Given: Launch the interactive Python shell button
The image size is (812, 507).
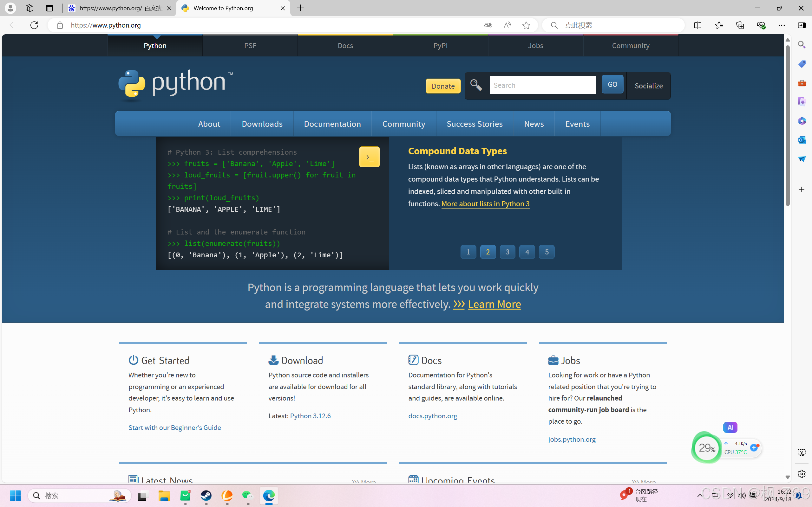Looking at the screenshot, I should (x=369, y=157).
